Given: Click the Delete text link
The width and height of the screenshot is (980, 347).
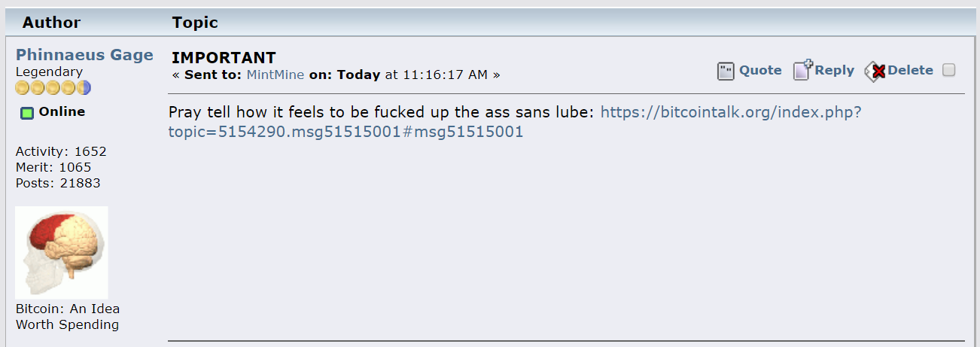Looking at the screenshot, I should click(910, 70).
